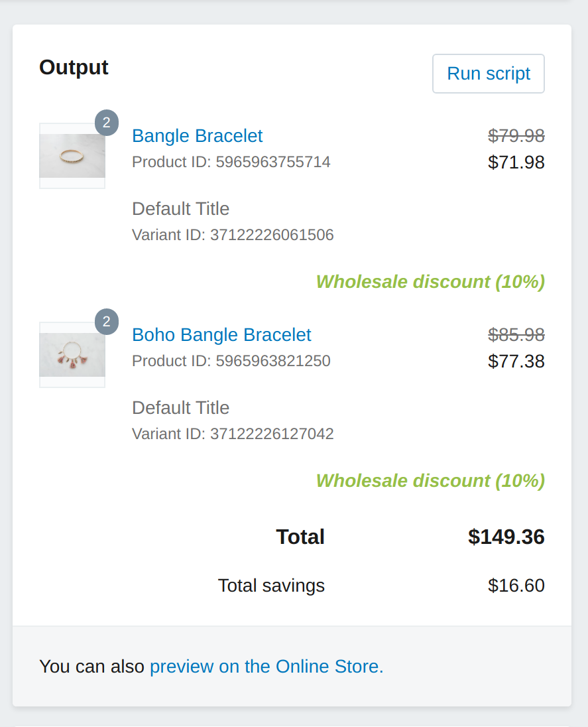Click Variant ID 37122226061506 text

233,235
